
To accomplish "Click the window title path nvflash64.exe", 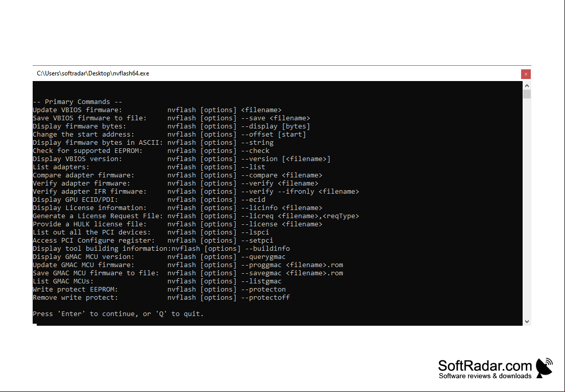I will point(93,73).
